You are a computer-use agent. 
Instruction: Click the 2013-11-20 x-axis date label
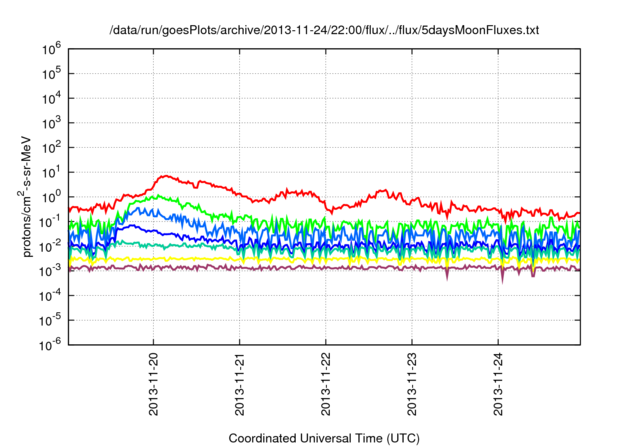pyautogui.click(x=153, y=384)
